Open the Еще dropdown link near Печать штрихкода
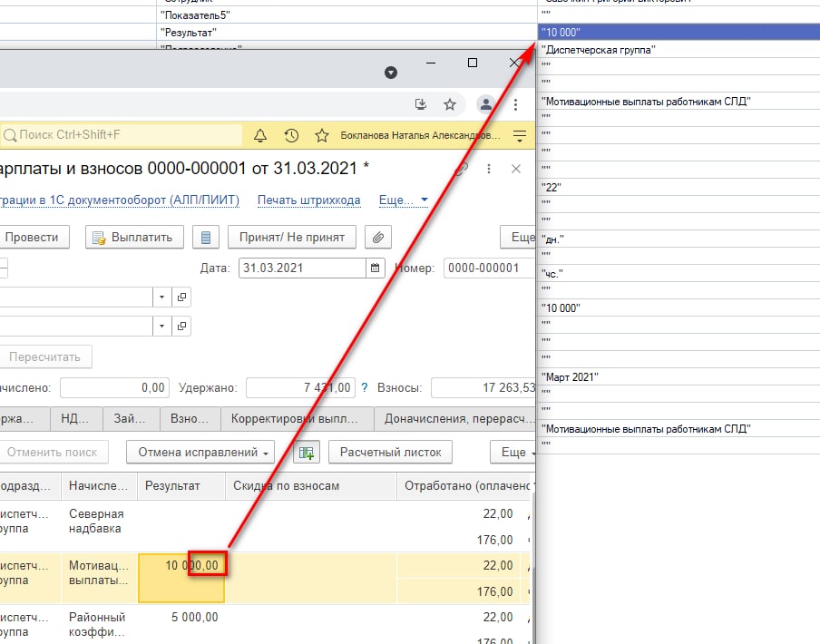The image size is (820, 644). (x=404, y=200)
